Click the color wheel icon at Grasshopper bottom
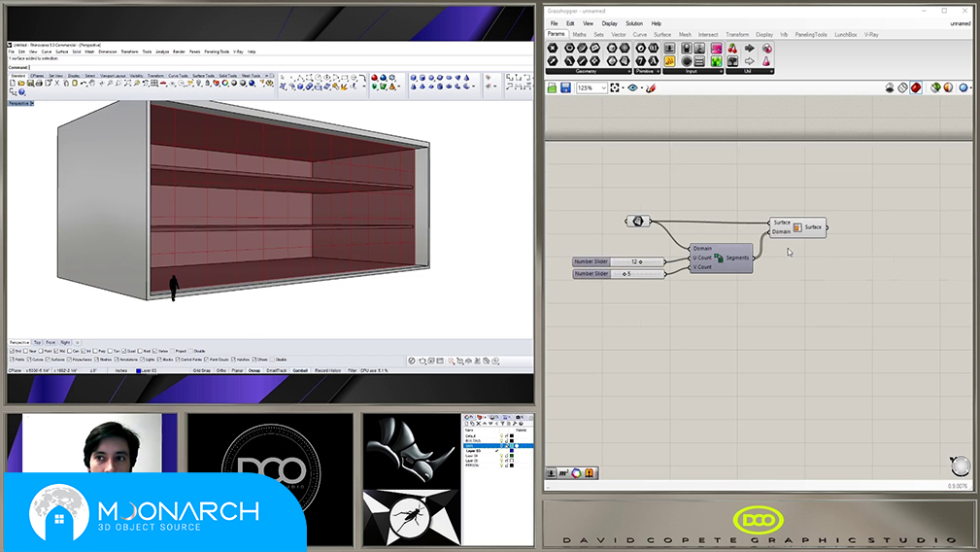Image resolution: width=980 pixels, height=552 pixels. tap(576, 473)
